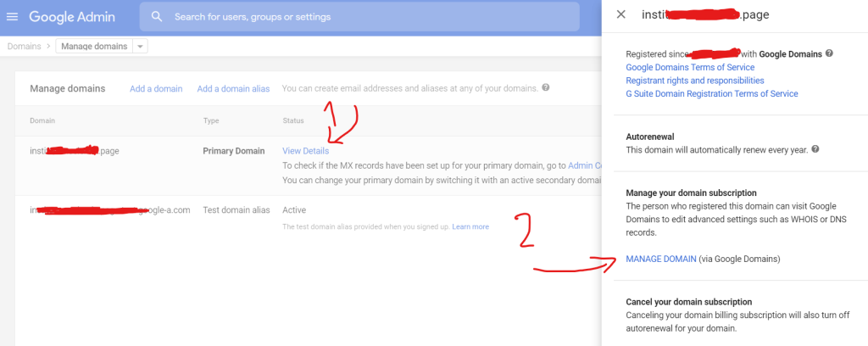Image resolution: width=868 pixels, height=346 pixels.
Task: Expand the Manage domains breadcrumb dropdown
Action: pyautogui.click(x=102, y=47)
